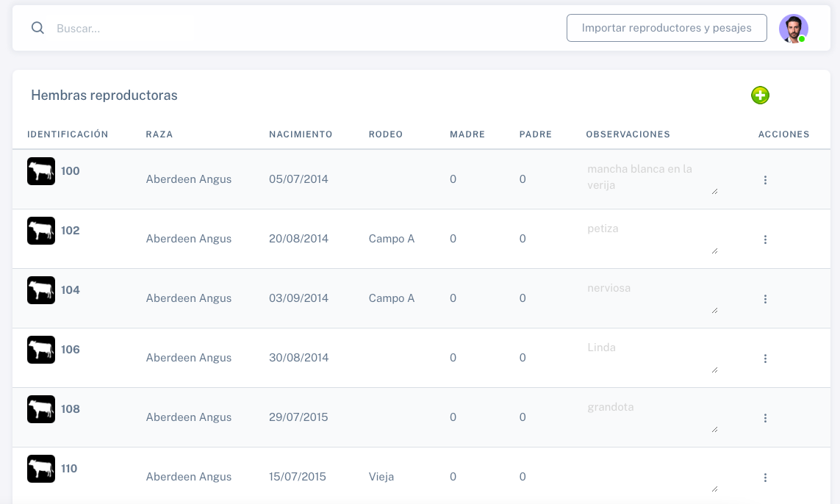The height and width of the screenshot is (504, 840).
Task: Select identification number 110
Action: 69,468
